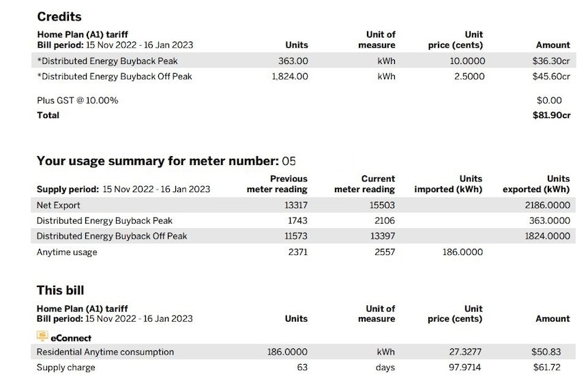The width and height of the screenshot is (588, 392).
Task: Click the Plus GST @ 10.00% line
Action: pos(78,100)
